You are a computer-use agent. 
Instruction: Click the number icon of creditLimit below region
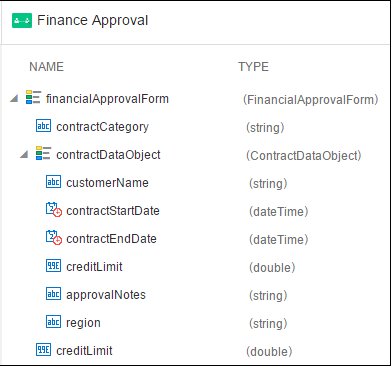pos(43,350)
